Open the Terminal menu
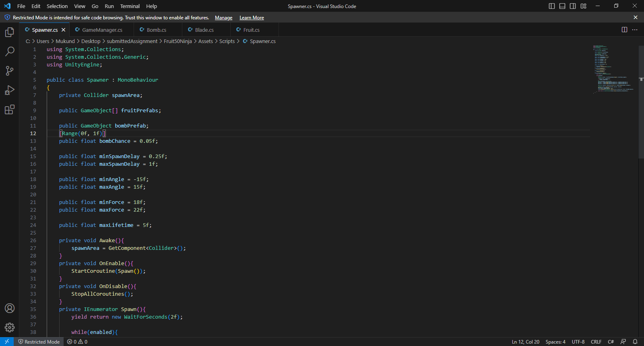644x346 pixels. click(130, 6)
